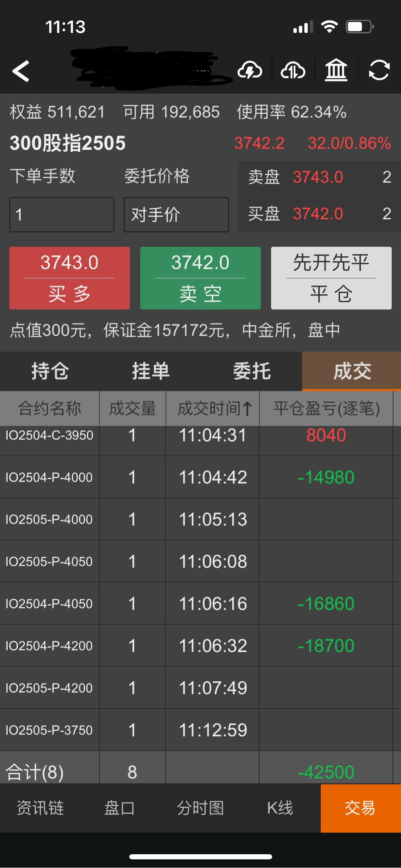Tap the -14980 loss value
Image resolution: width=401 pixels, height=868 pixels.
tap(326, 477)
